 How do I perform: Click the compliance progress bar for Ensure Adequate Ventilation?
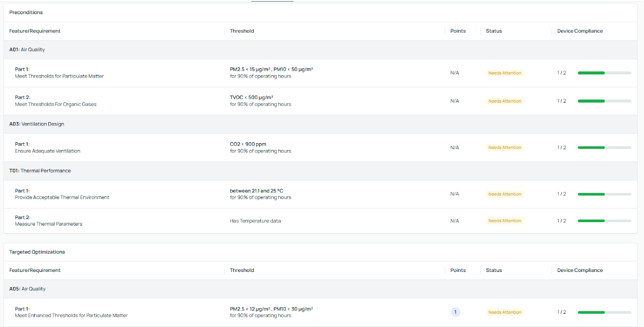tap(604, 148)
